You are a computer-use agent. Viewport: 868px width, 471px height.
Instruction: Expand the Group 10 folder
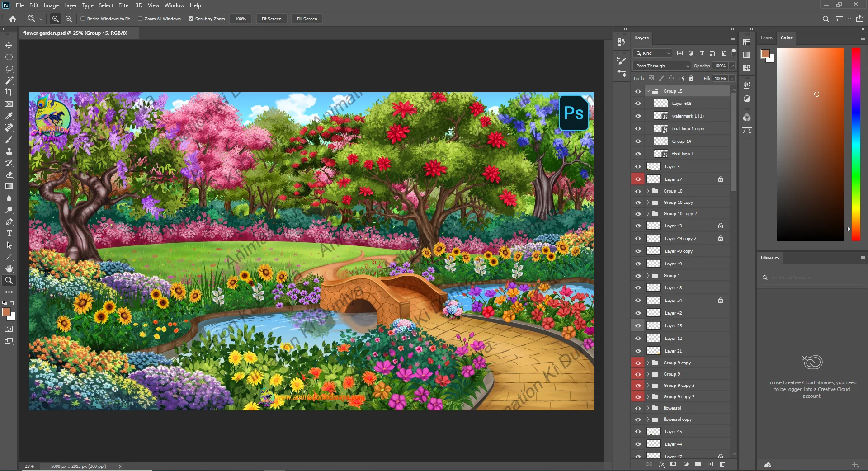[648, 191]
